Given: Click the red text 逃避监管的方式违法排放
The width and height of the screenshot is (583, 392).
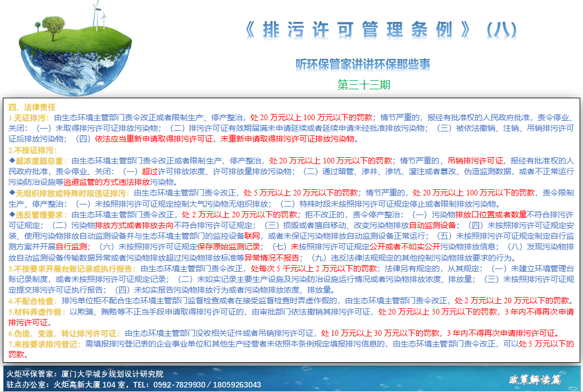Looking at the screenshot, I should point(106,182).
